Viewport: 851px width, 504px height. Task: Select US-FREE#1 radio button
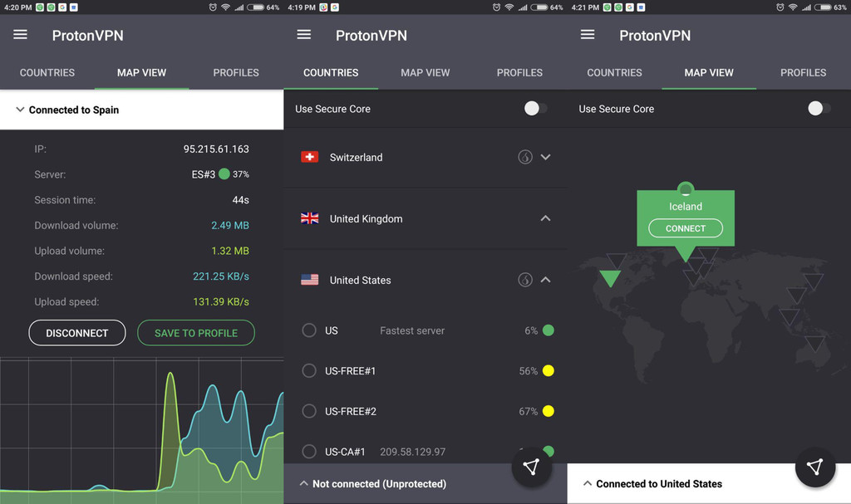tap(309, 371)
